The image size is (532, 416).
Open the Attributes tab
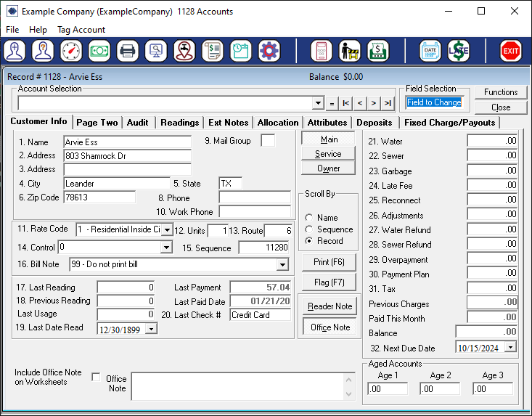327,123
